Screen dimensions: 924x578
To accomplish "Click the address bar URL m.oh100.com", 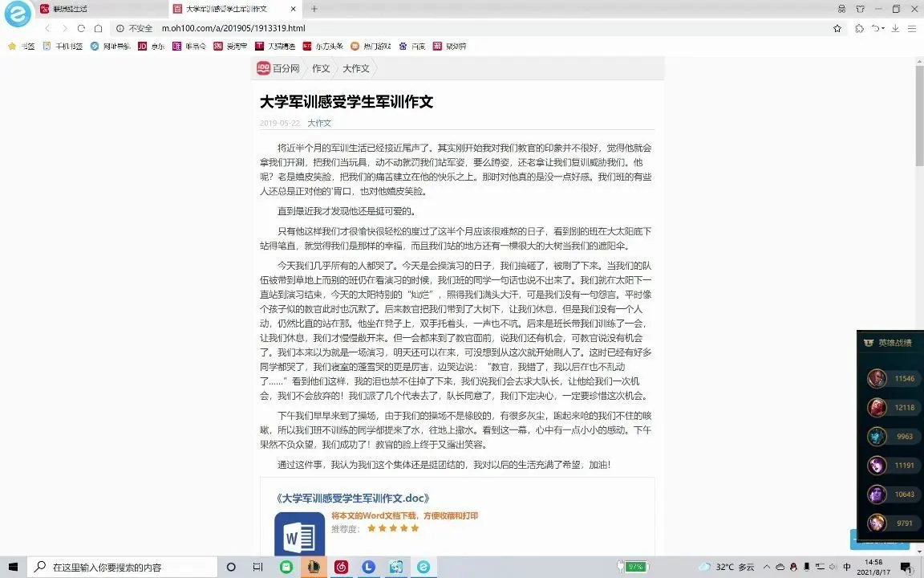I will [233, 28].
